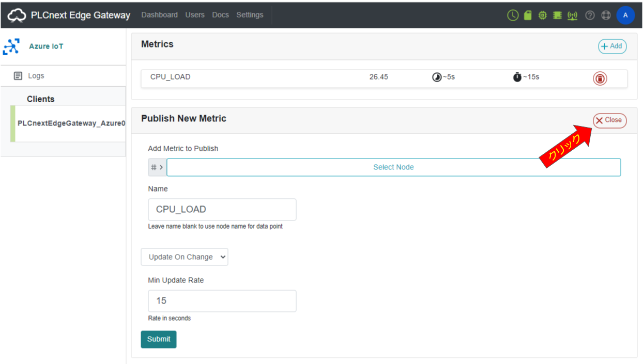Open the help icon in the top bar
This screenshot has width=643, height=364.
coord(590,15)
